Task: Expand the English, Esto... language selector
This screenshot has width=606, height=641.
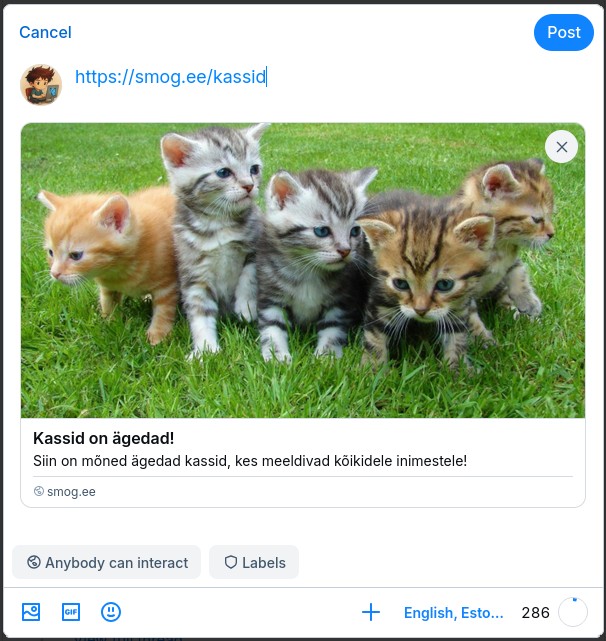Action: [454, 613]
